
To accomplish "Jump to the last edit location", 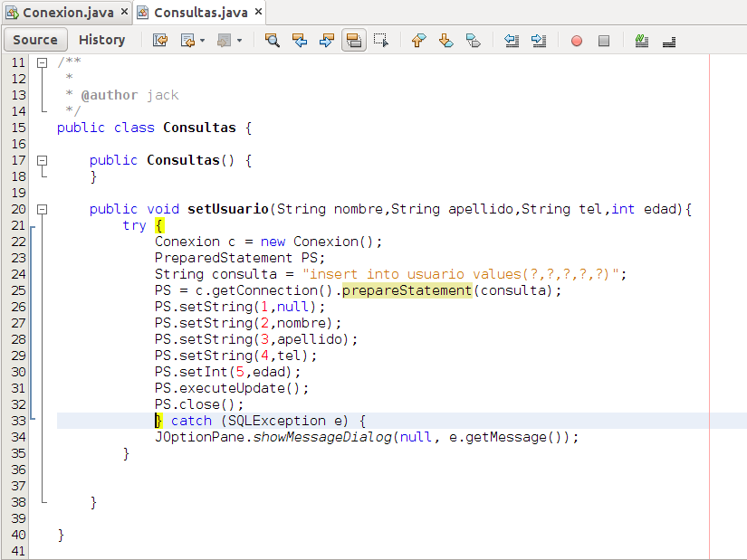I will point(158,40).
